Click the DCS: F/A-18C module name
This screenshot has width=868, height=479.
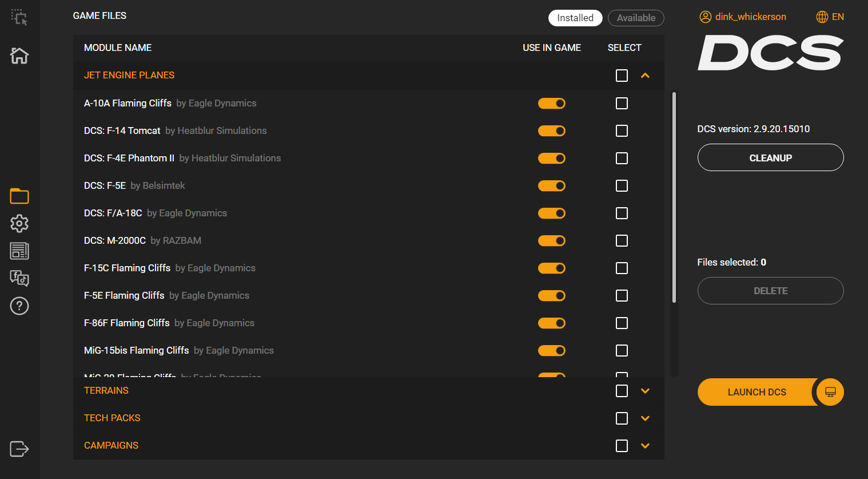pyautogui.click(x=113, y=213)
